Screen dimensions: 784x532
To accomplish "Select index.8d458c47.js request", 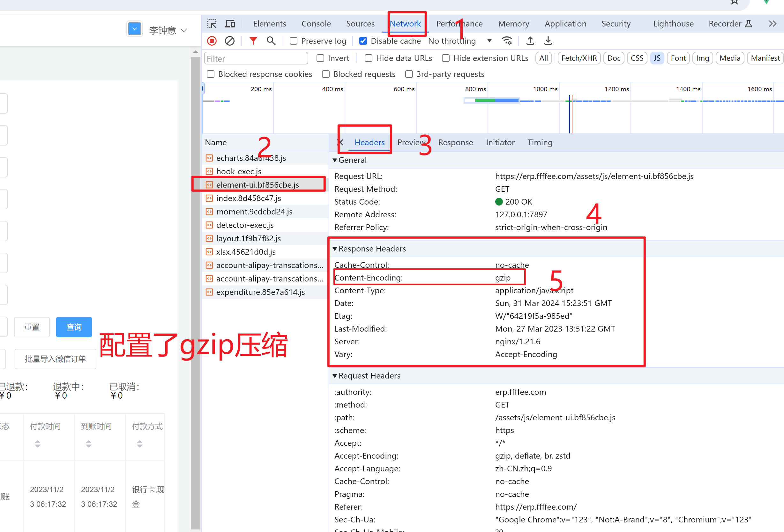I will point(265,198).
